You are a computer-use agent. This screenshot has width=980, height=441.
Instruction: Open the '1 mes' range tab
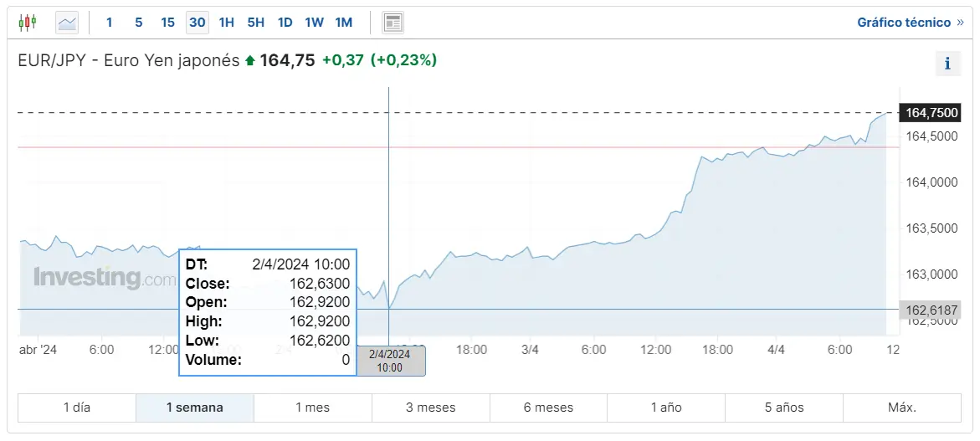[313, 408]
